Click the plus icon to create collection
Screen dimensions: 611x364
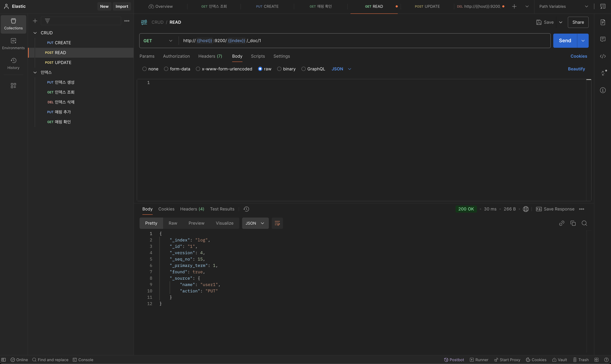35,21
